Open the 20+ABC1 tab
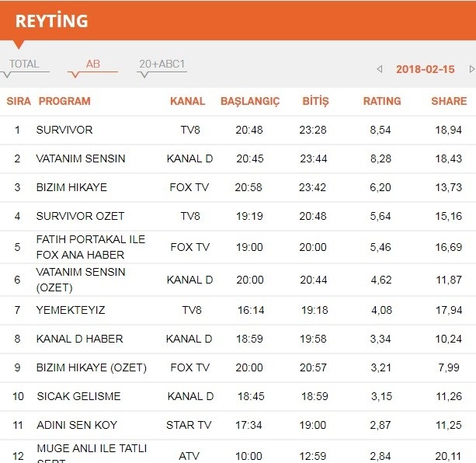Image resolution: width=476 pixels, height=463 pixels. (x=162, y=64)
